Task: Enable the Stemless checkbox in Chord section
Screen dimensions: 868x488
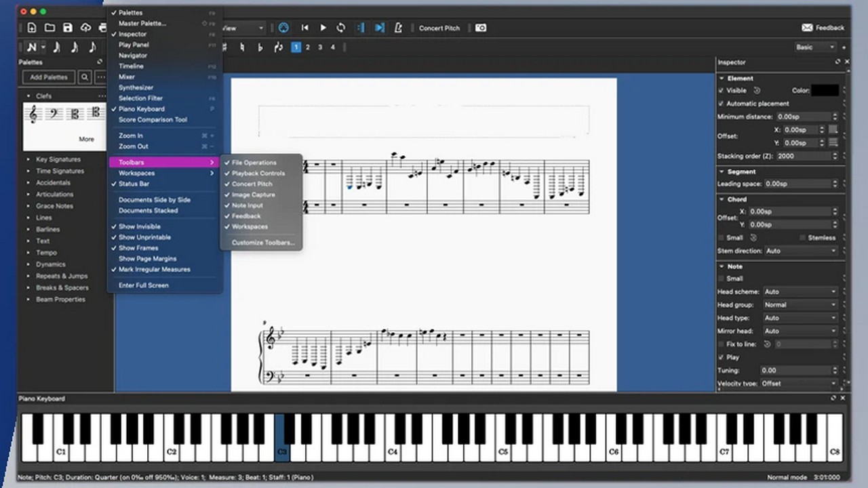Action: [x=802, y=238]
